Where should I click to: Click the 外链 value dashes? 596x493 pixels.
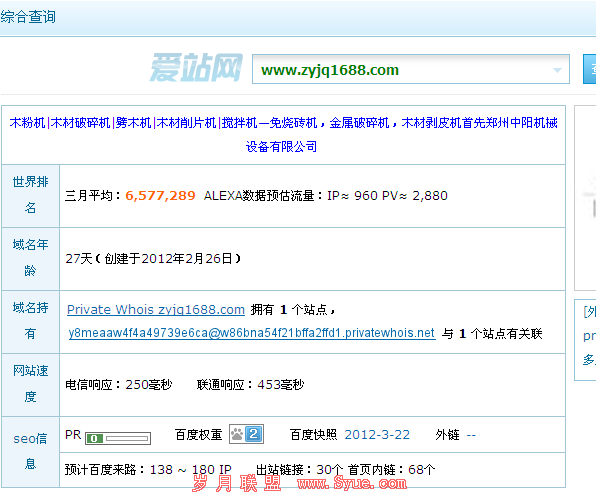click(471, 435)
